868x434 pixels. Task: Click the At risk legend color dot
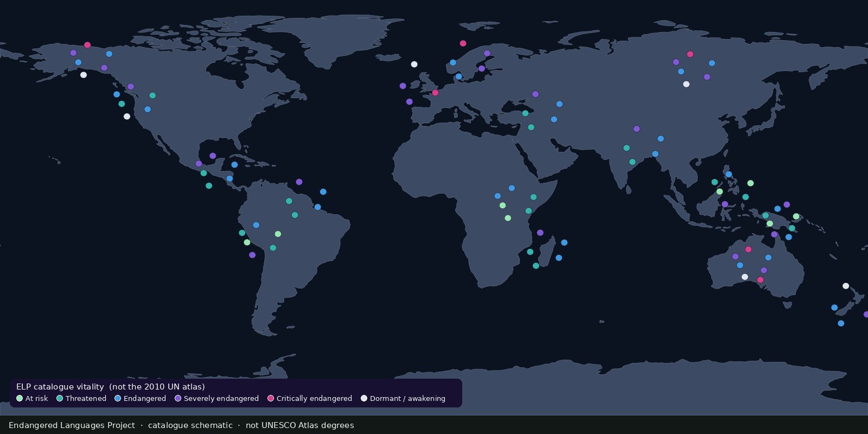click(20, 398)
